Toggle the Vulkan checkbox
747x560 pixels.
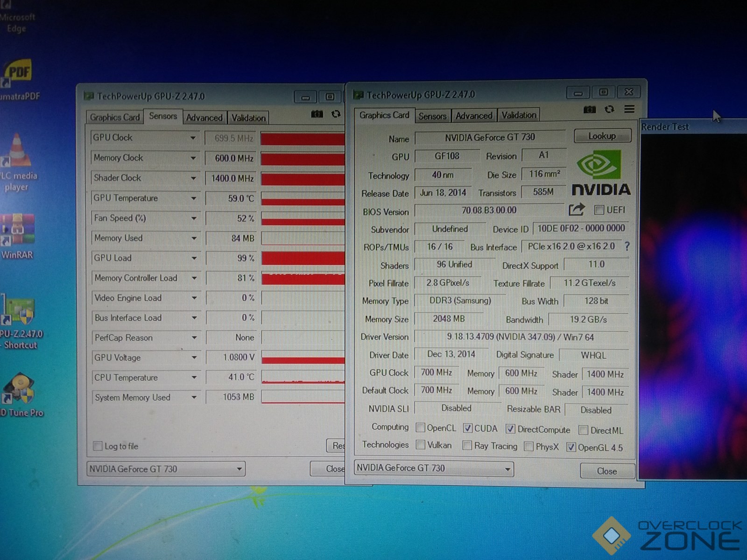click(x=421, y=445)
